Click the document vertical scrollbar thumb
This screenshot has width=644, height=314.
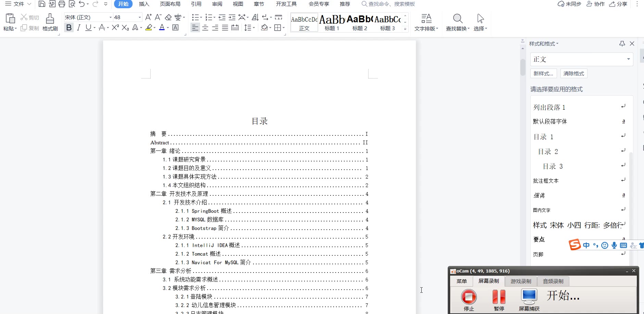tap(523, 67)
